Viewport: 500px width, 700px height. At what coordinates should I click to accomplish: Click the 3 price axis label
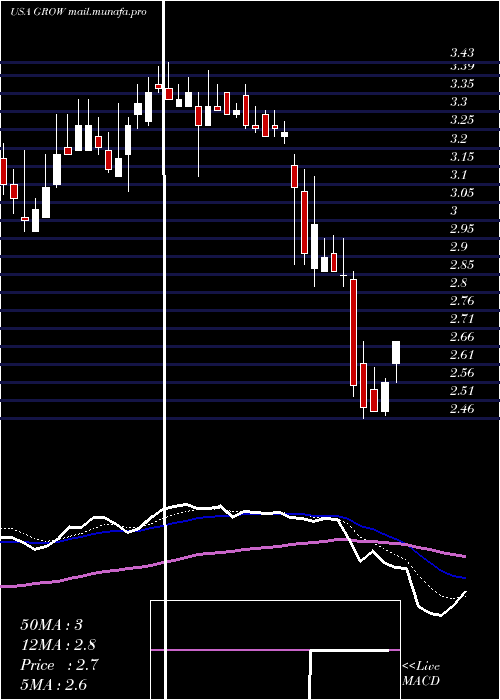(x=454, y=211)
